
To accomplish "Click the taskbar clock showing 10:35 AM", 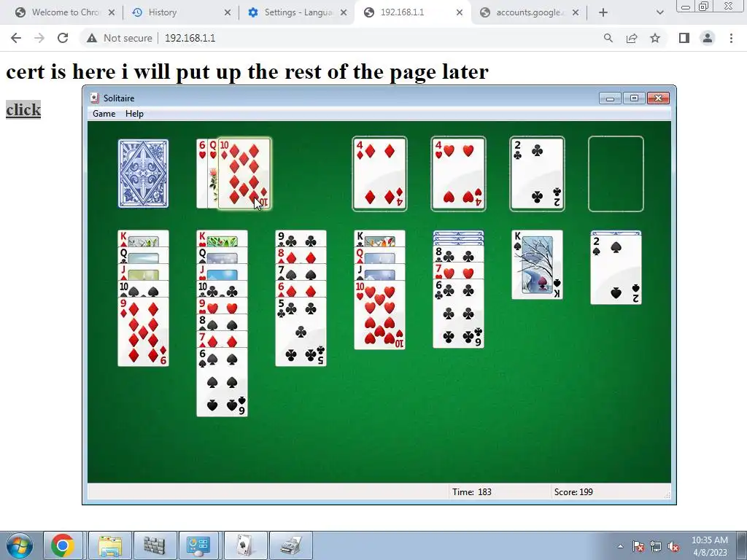I will (709, 546).
